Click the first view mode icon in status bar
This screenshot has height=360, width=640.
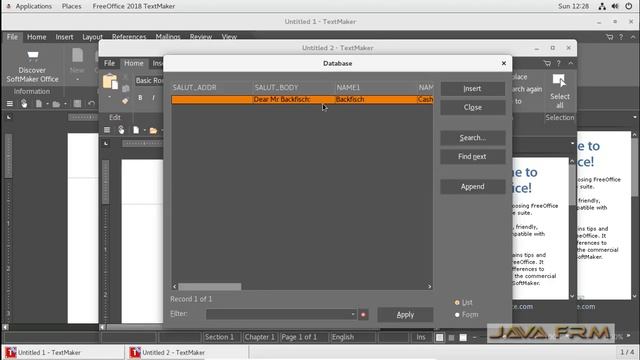point(439,338)
